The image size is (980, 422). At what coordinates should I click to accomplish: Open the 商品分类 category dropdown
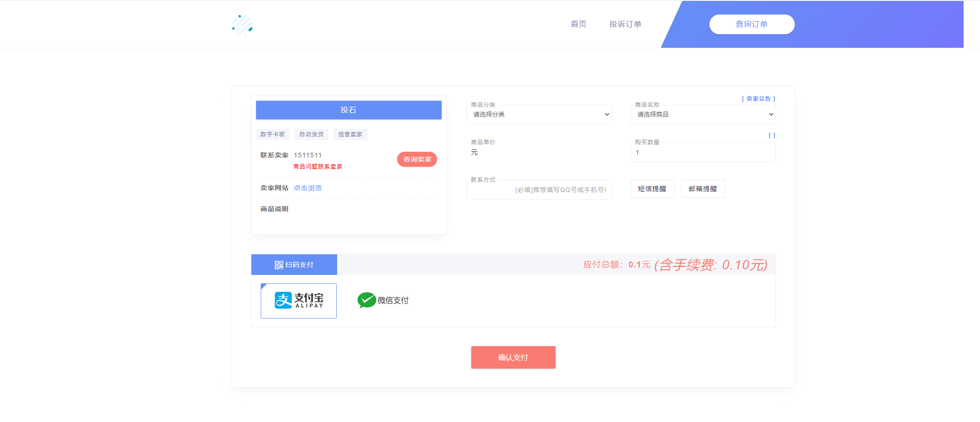539,115
